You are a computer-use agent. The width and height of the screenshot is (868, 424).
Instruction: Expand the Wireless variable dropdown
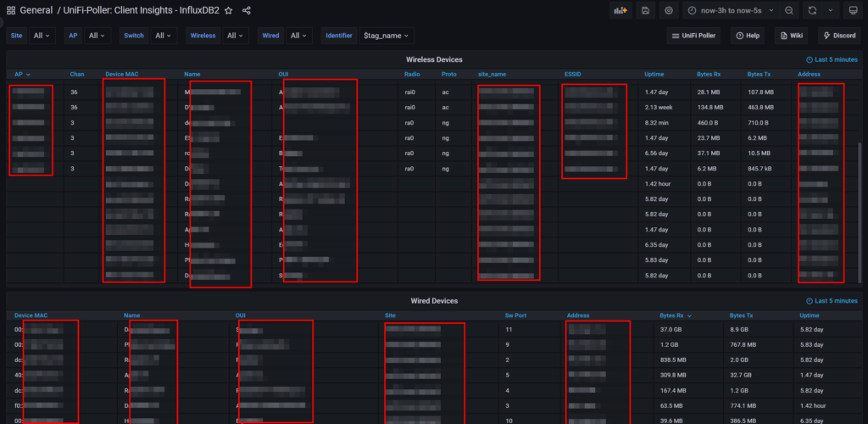[x=236, y=36]
